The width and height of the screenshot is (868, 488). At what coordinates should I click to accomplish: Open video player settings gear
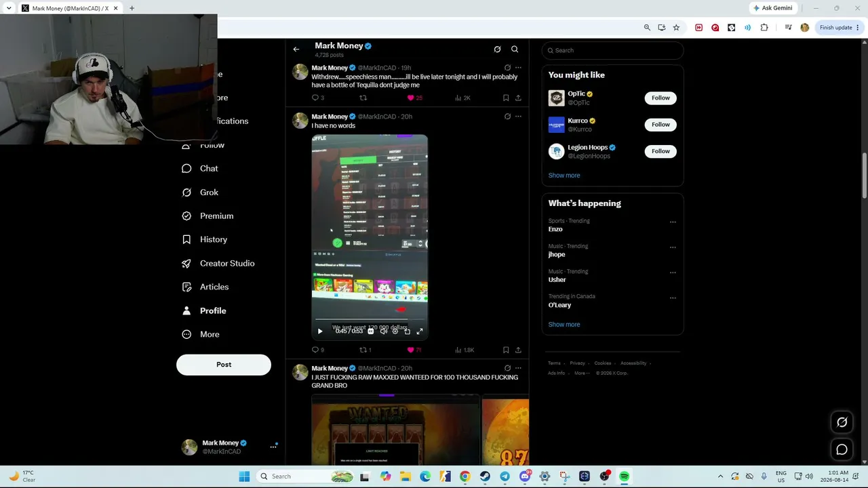point(395,331)
